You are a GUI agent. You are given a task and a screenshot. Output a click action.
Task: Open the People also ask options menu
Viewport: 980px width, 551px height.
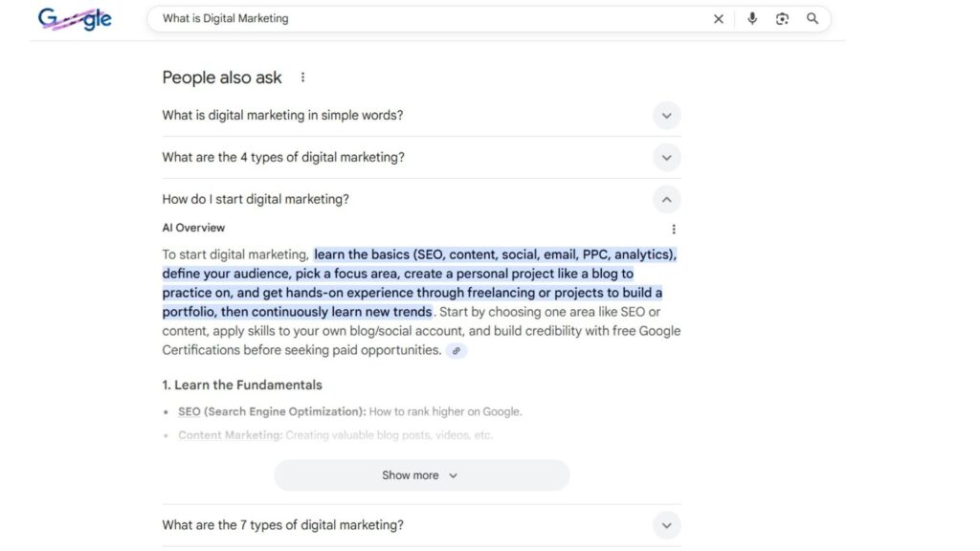pos(302,77)
